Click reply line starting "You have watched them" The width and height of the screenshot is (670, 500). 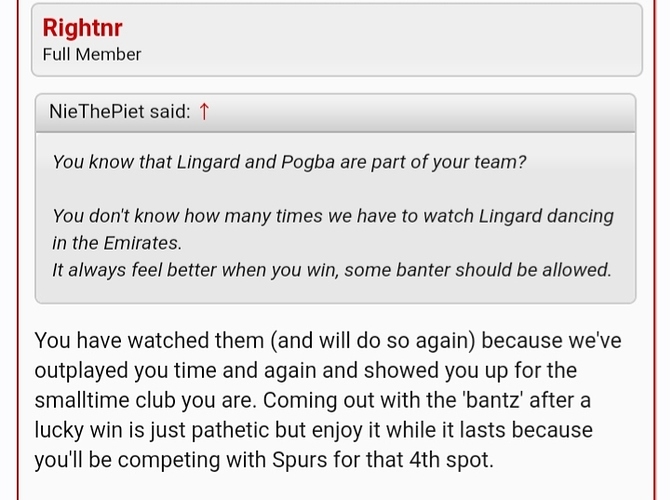[327, 340]
